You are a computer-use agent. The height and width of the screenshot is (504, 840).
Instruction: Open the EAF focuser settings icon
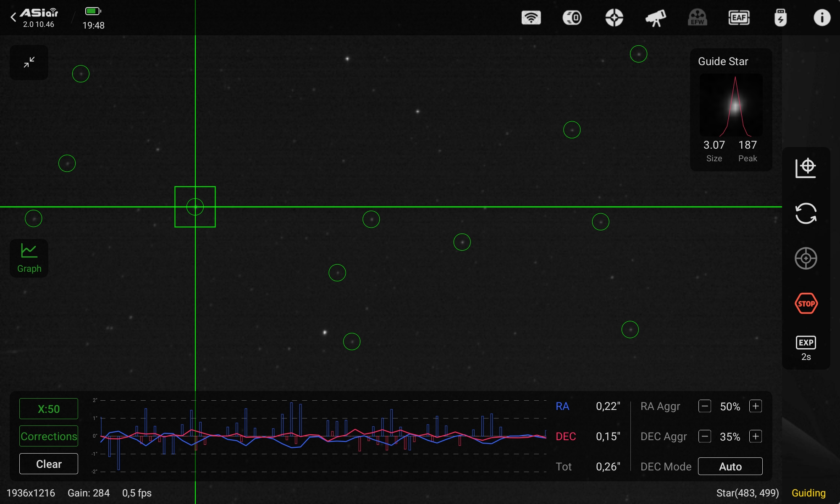[x=739, y=18]
